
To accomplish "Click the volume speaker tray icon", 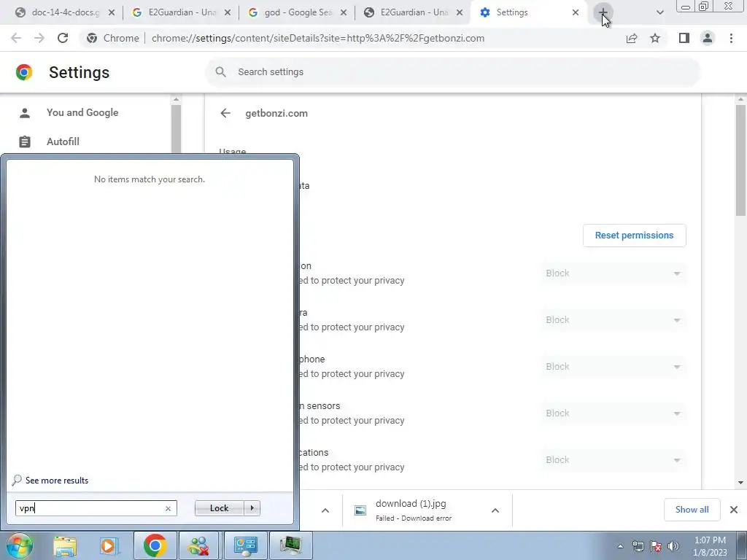I will pyautogui.click(x=673, y=546).
